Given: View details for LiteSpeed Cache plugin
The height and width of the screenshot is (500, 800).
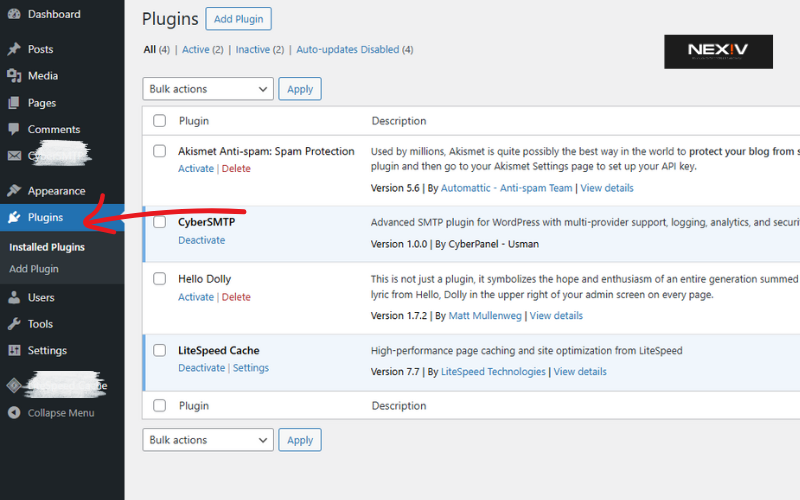Looking at the screenshot, I should 580,371.
